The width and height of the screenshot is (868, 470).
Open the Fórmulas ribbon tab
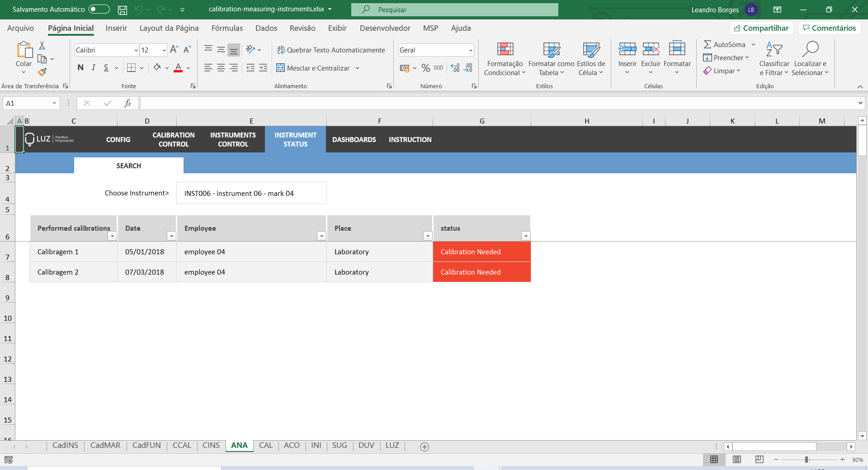tap(227, 28)
